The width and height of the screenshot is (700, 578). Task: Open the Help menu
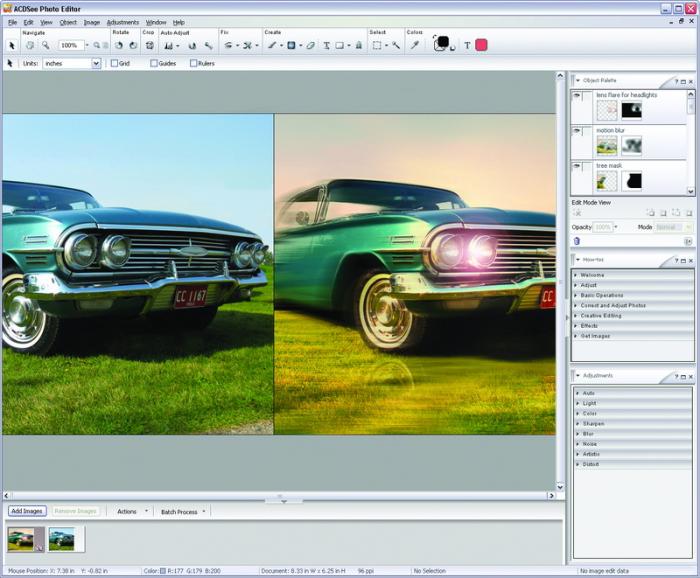tap(179, 22)
